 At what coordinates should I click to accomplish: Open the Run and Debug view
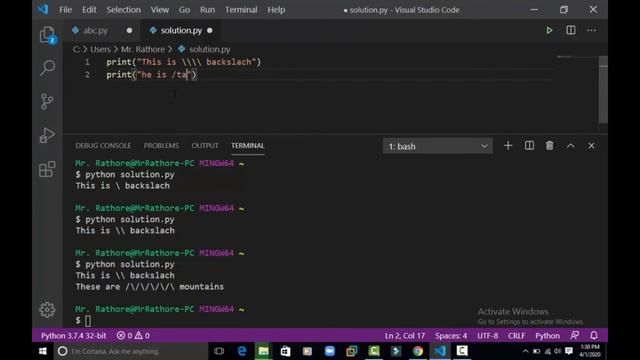pos(47,135)
